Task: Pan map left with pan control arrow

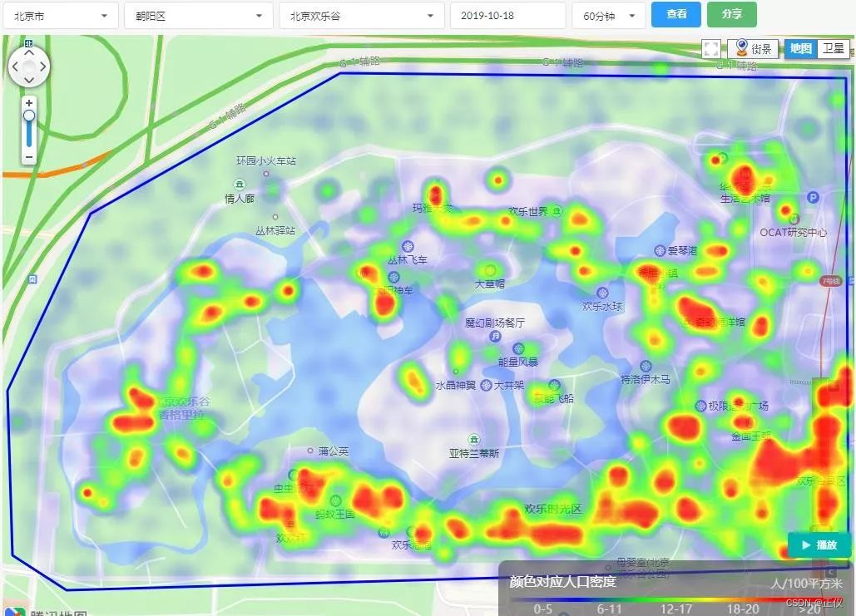Action: pyautogui.click(x=15, y=67)
